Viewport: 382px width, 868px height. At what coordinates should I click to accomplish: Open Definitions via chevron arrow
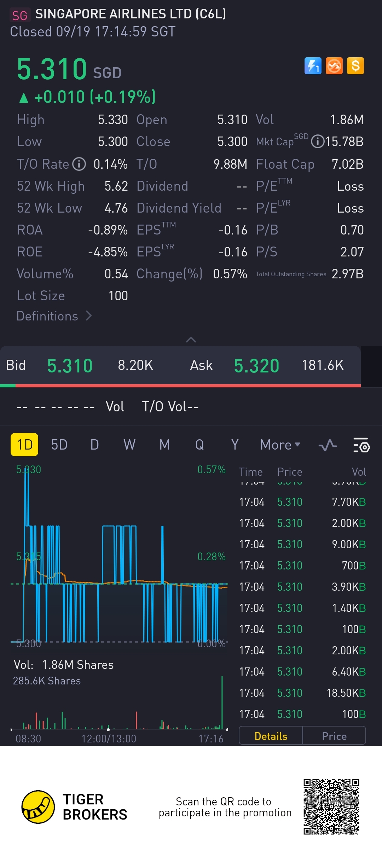pos(89,316)
